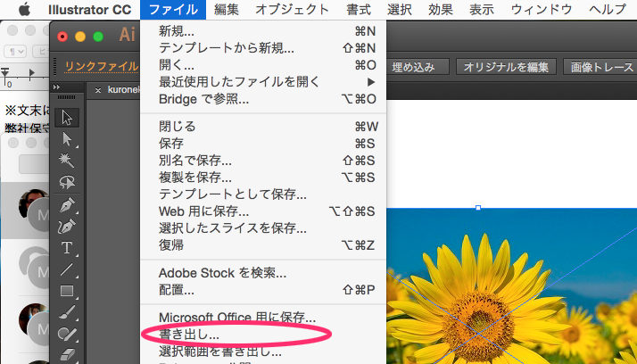Choose 新規... from the File menu

click(x=263, y=31)
